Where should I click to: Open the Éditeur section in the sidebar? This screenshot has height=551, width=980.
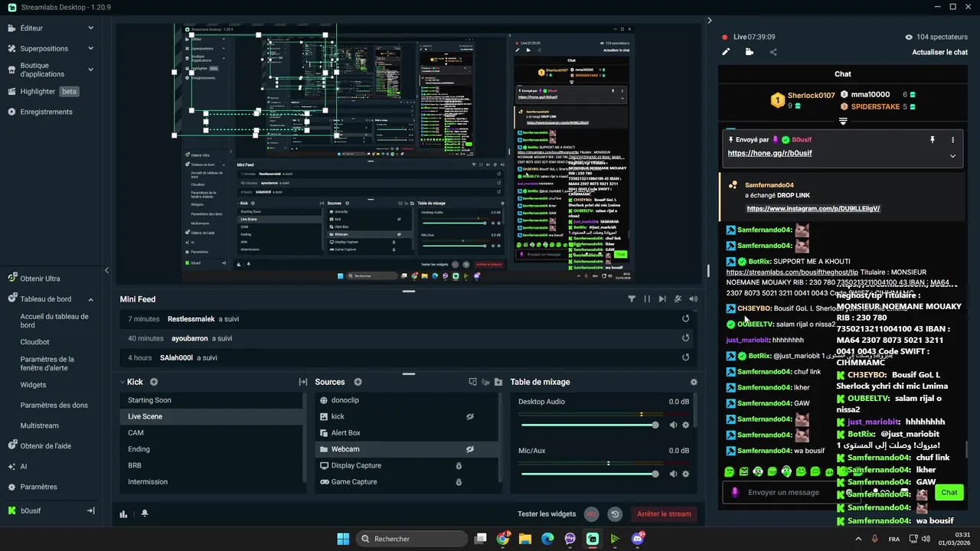pos(31,28)
